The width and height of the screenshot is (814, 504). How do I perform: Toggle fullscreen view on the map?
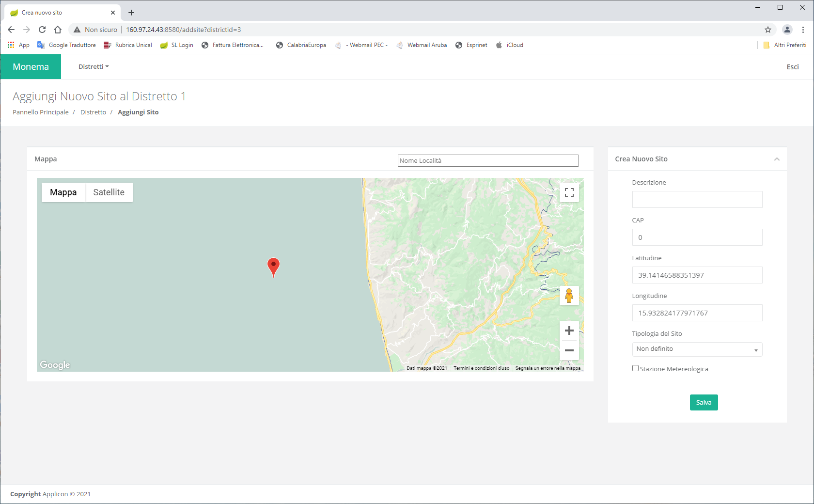coord(569,192)
